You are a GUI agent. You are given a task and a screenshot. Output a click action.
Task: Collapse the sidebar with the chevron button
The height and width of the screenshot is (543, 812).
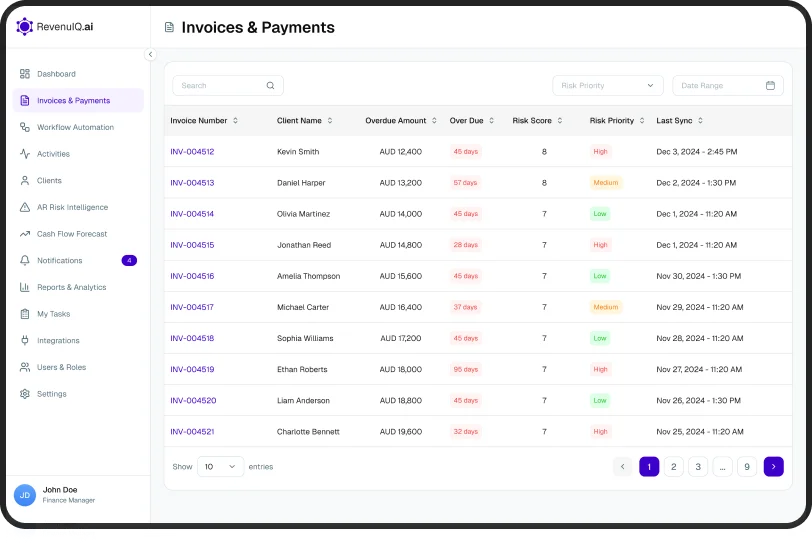point(150,54)
